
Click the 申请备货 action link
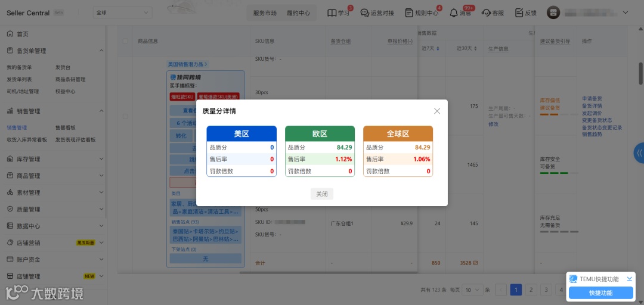[592, 98]
